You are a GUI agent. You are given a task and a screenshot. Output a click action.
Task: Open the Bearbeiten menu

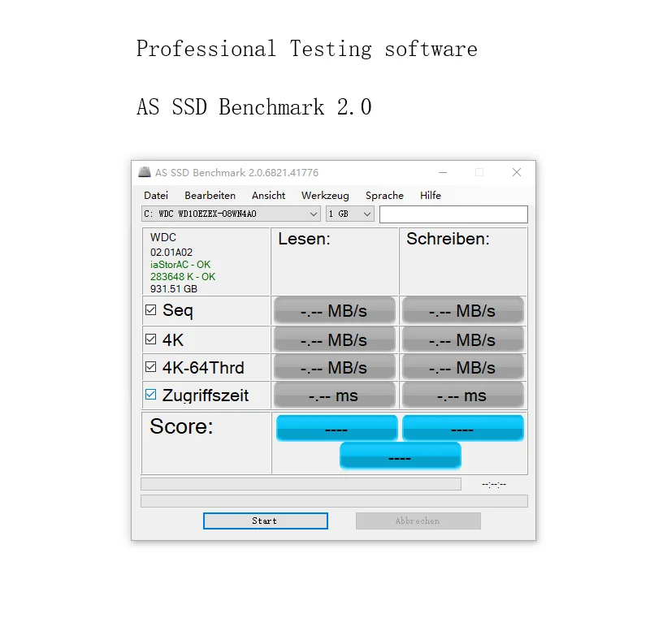[210, 196]
